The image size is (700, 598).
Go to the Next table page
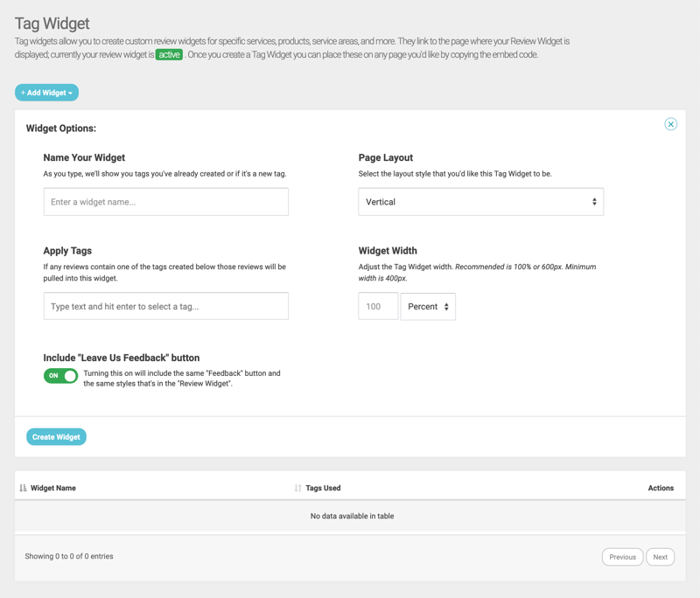coord(660,557)
